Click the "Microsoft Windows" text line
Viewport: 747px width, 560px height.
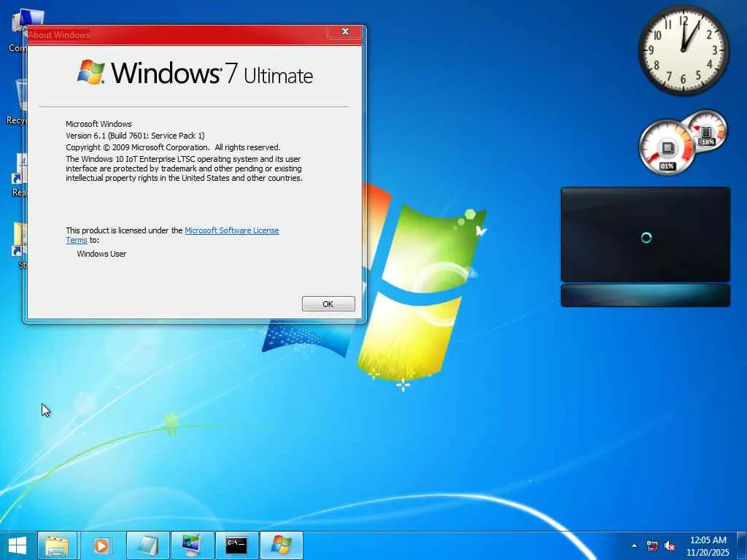(98, 124)
